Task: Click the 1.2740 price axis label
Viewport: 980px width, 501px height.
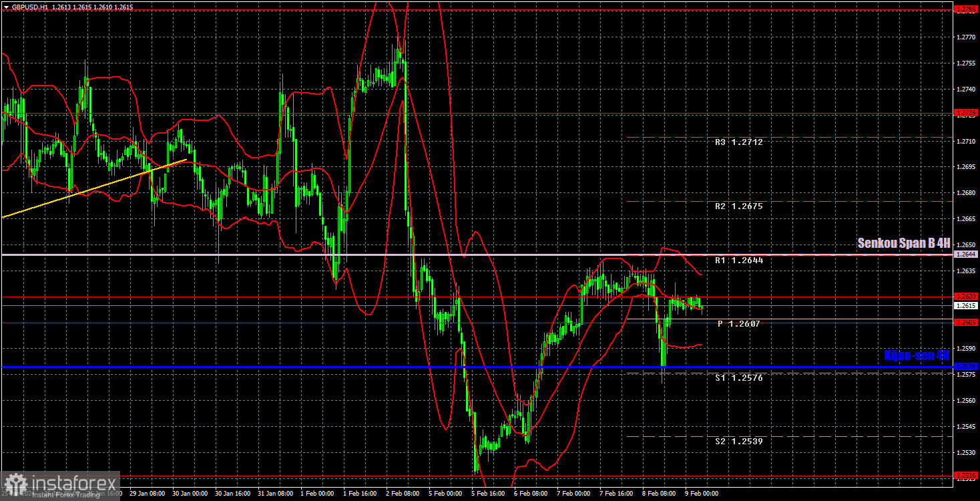Action: tap(966, 90)
